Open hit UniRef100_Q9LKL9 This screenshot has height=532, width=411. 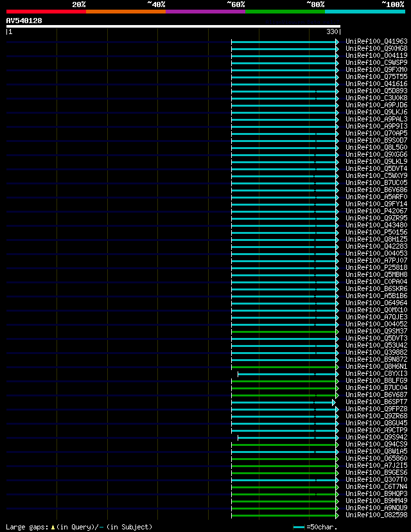point(376,161)
